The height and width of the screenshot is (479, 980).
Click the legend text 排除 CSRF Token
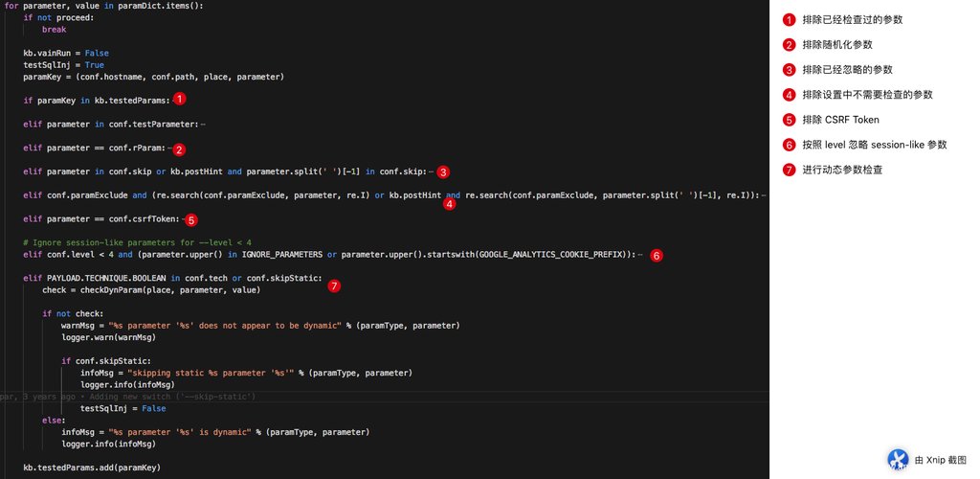pyautogui.click(x=839, y=120)
